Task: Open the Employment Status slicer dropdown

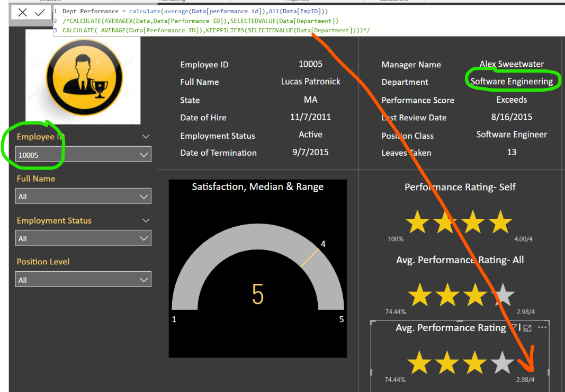Action: [83, 238]
